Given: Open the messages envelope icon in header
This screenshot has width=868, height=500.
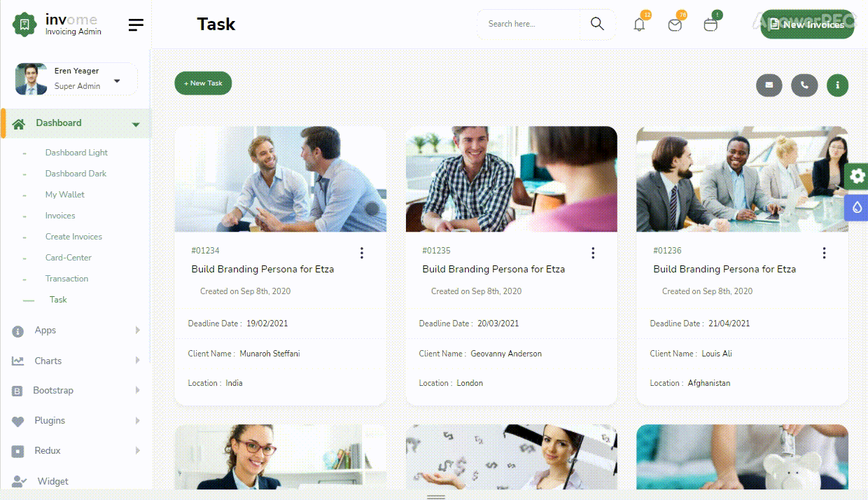Looking at the screenshot, I should click(675, 25).
